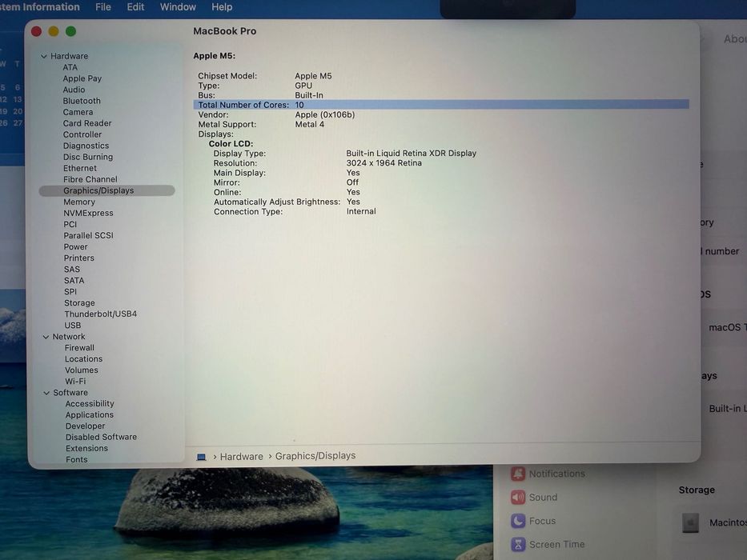Select Ethernet in the sidebar
This screenshot has width=747, height=560.
79,168
